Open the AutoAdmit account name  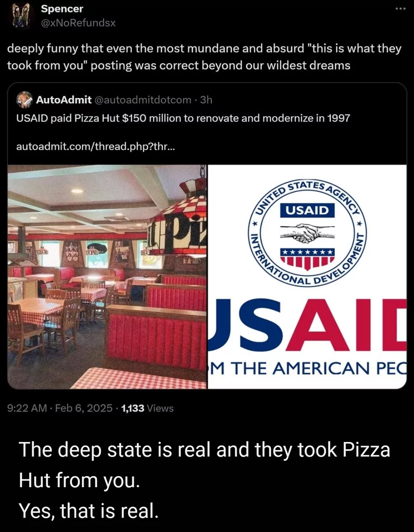64,100
